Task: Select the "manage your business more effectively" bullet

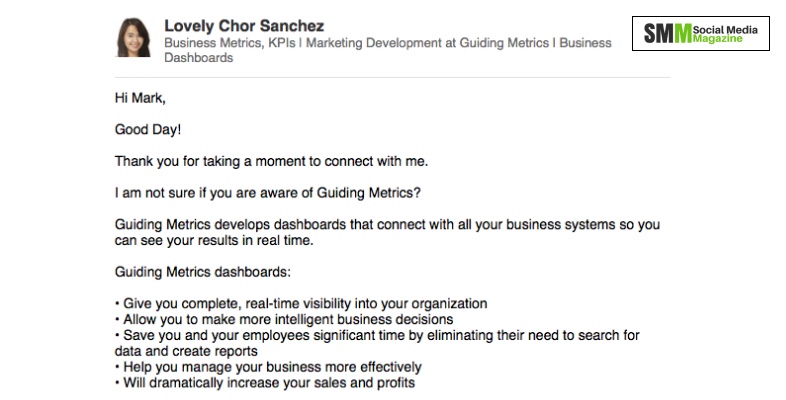Action: click(x=268, y=367)
